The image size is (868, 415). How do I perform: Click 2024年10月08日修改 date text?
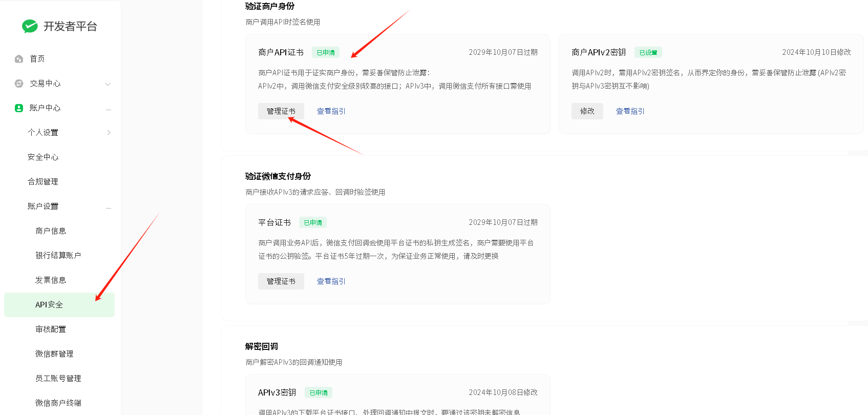[503, 392]
